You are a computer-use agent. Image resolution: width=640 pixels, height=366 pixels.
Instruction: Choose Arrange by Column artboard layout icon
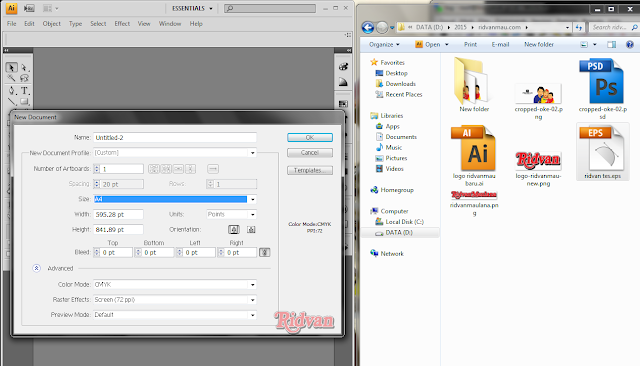click(191, 169)
